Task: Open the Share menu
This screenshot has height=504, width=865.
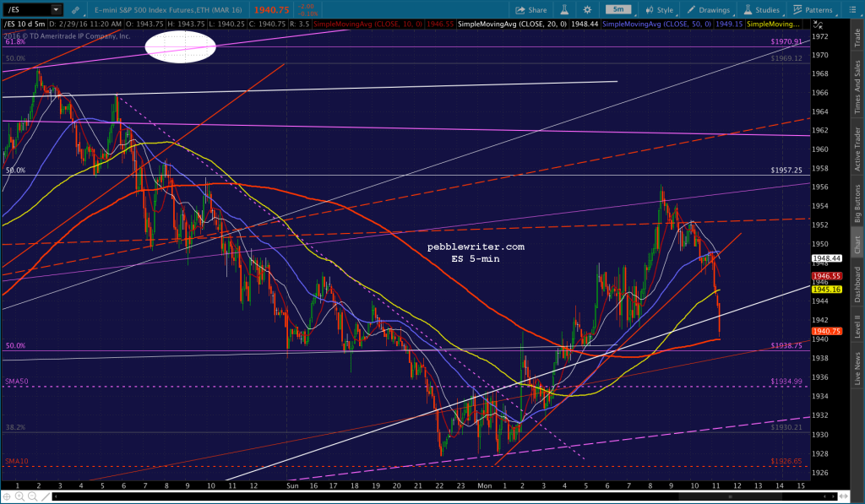Action: click(x=531, y=10)
